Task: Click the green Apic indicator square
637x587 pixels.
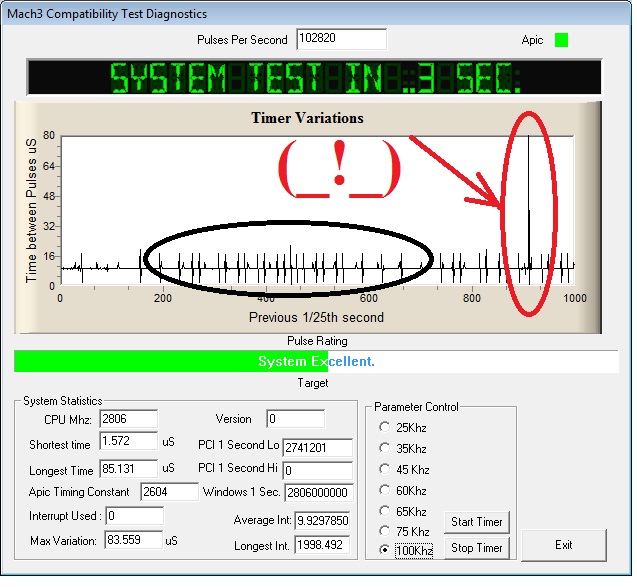Action: (x=561, y=40)
